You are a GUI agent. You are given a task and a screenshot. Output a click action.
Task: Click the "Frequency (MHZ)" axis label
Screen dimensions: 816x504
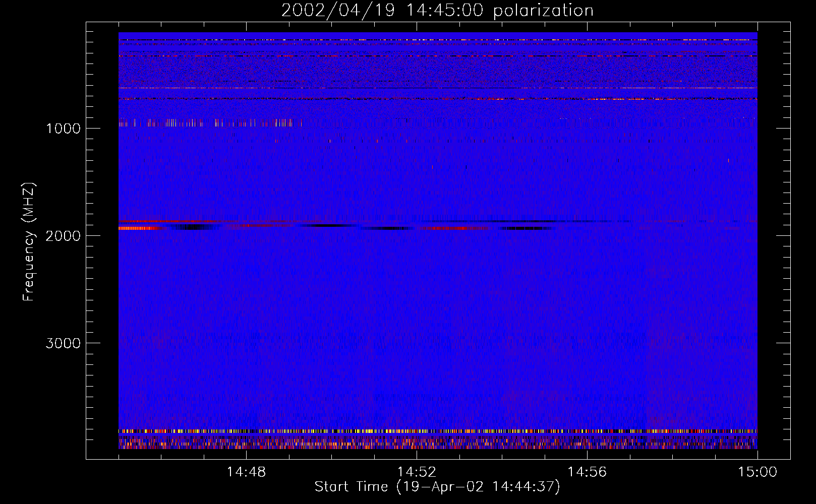click(29, 242)
